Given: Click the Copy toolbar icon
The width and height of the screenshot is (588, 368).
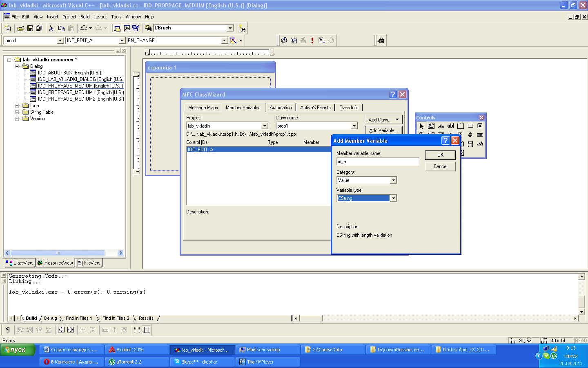Looking at the screenshot, I should tap(61, 28).
